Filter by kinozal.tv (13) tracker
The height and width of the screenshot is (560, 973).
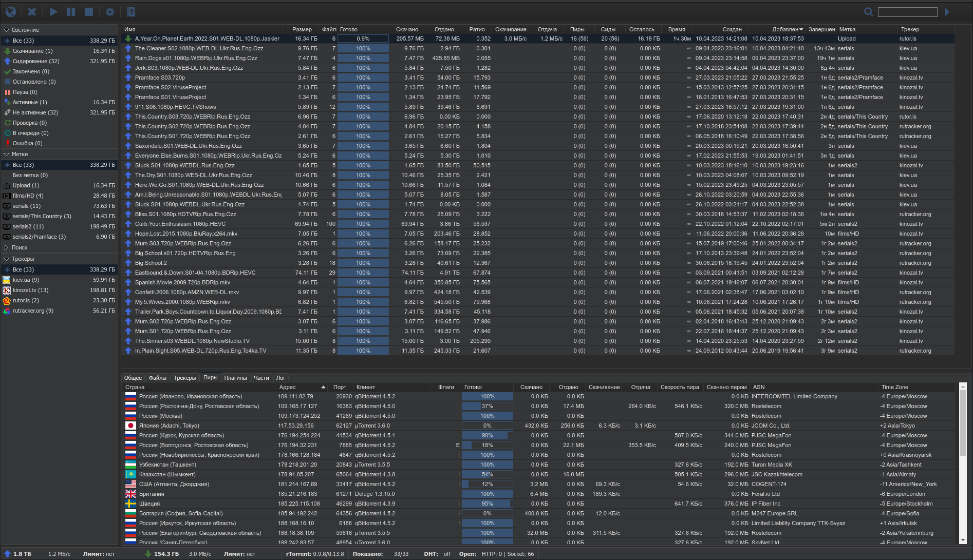tap(59, 290)
